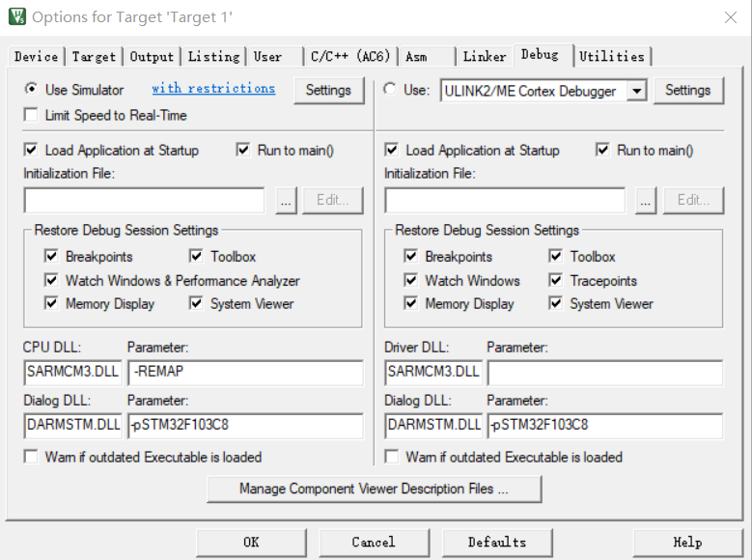Toggle simulator System Viewer checkbox

click(x=196, y=304)
